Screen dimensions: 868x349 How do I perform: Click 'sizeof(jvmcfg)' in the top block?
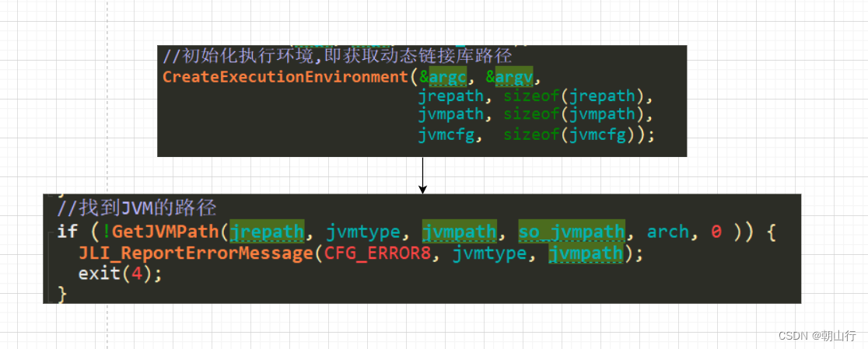569,134
